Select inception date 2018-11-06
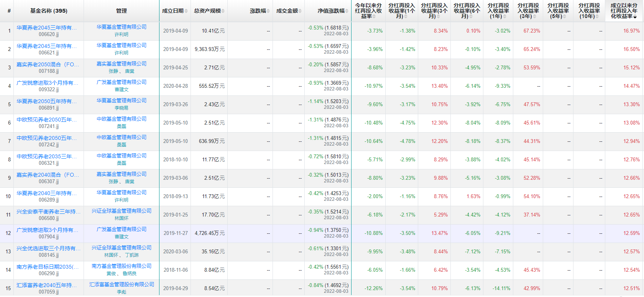The image size is (644, 297). (x=176, y=270)
